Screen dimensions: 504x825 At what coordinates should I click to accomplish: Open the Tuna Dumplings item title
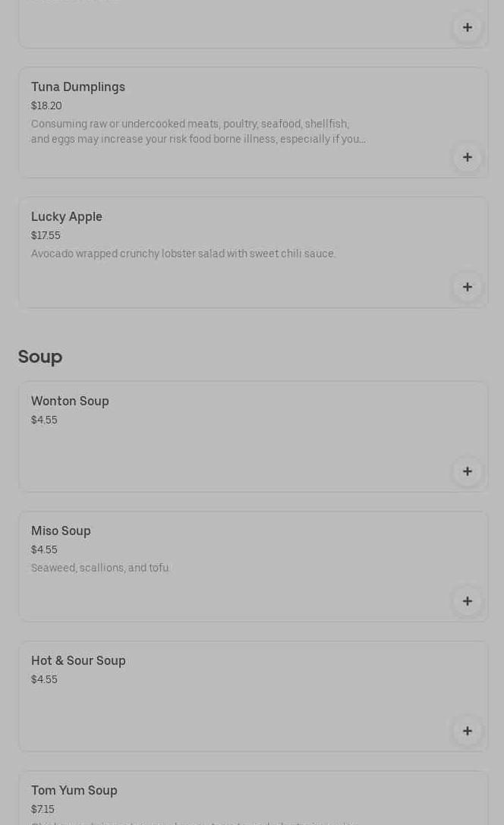pos(78,87)
